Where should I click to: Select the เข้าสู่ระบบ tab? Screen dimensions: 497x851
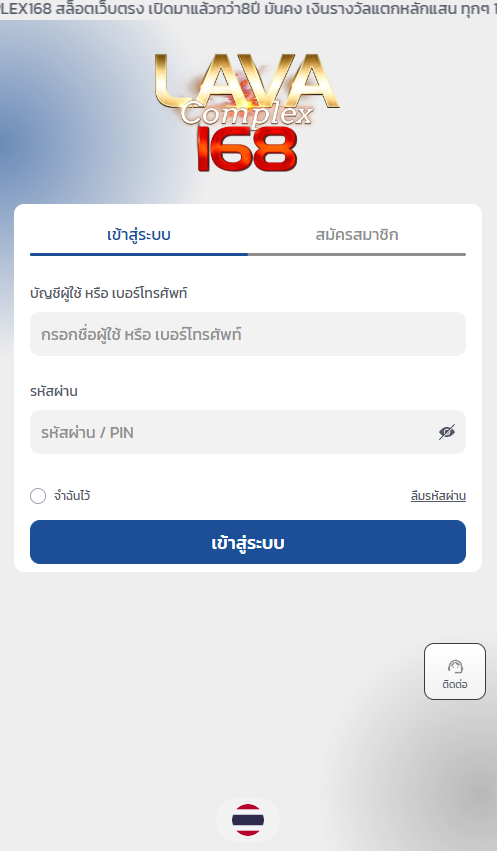139,235
